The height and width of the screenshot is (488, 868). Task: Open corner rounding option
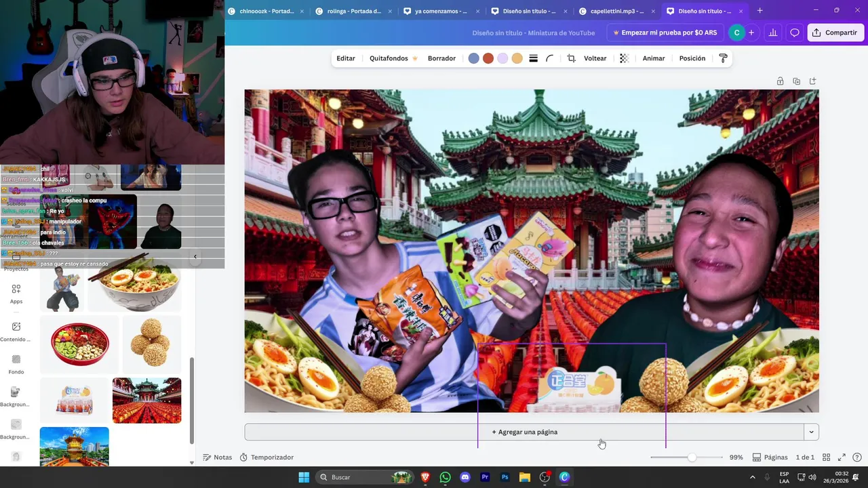click(550, 58)
